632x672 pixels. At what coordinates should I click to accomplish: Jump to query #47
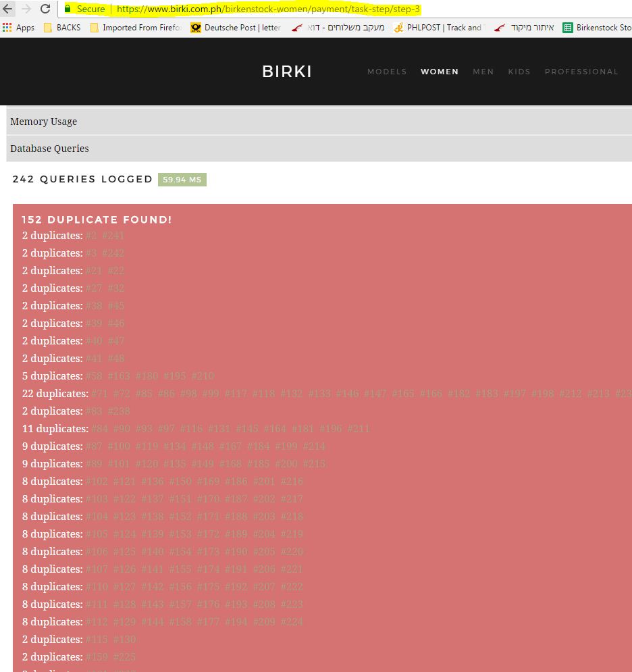(x=116, y=341)
